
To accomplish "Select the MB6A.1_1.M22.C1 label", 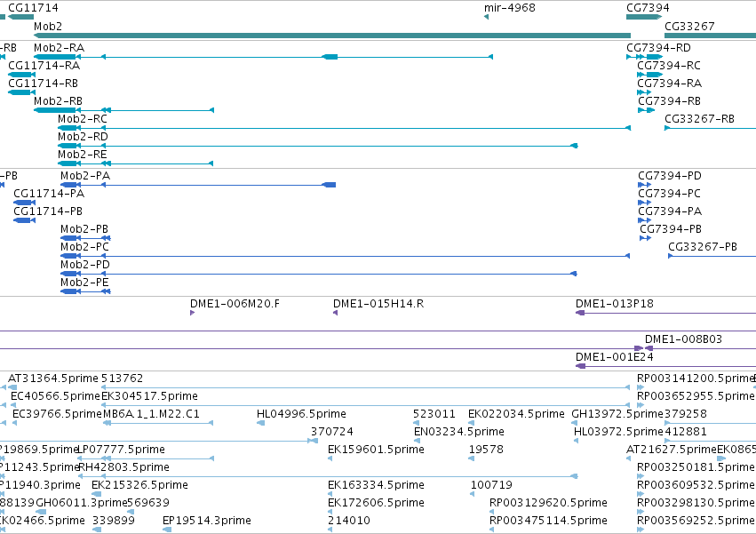I will point(151,414).
